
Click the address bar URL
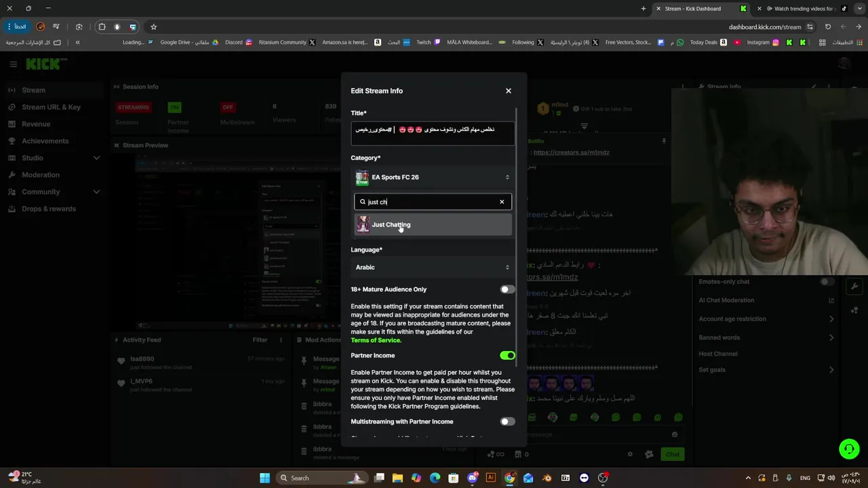tap(765, 27)
